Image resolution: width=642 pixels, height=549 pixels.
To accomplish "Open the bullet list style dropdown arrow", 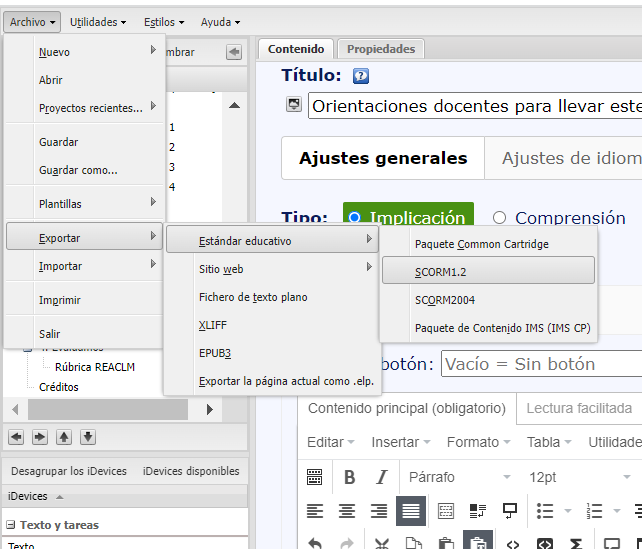I will (567, 511).
